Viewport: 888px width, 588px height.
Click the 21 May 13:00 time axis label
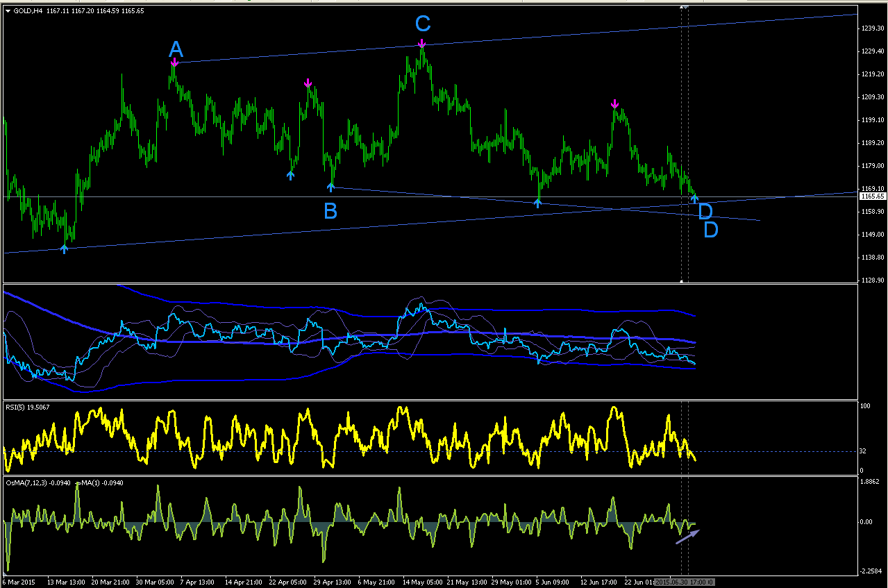click(465, 582)
